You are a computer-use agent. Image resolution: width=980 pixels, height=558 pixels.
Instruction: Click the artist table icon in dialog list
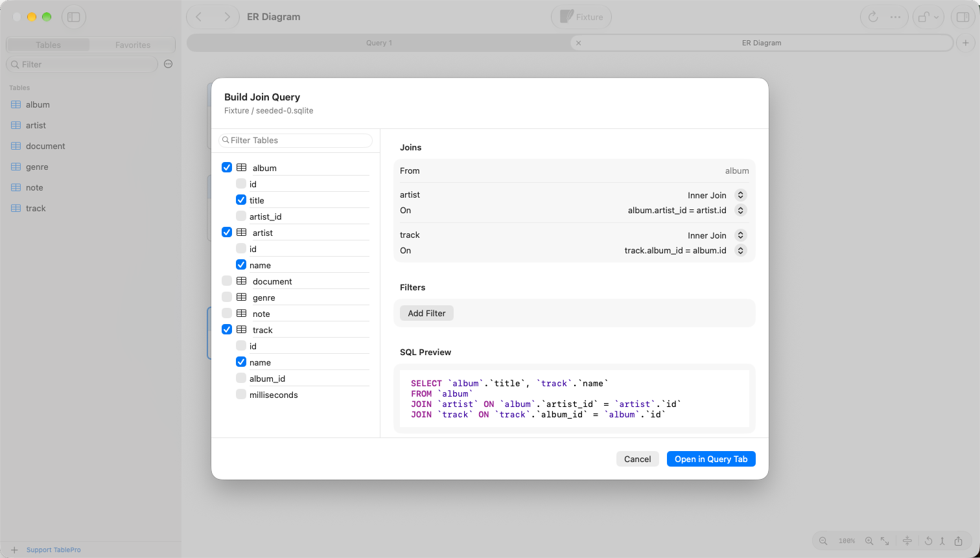242,232
